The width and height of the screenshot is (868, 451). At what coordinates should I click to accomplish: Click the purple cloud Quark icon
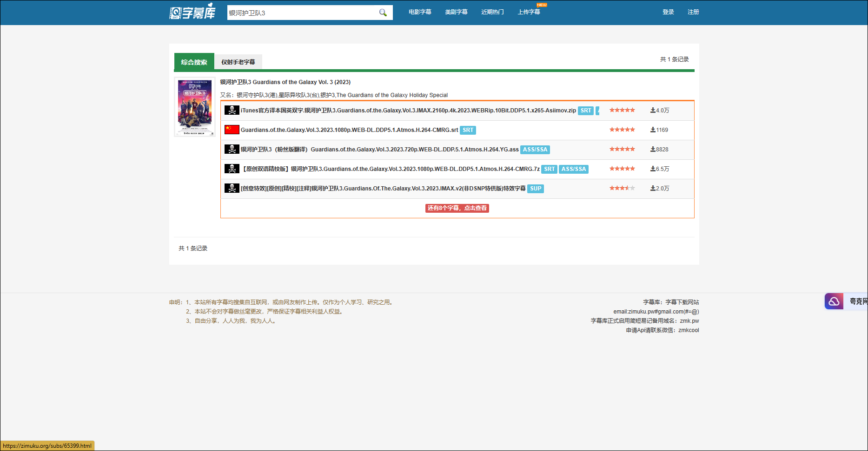coord(834,301)
